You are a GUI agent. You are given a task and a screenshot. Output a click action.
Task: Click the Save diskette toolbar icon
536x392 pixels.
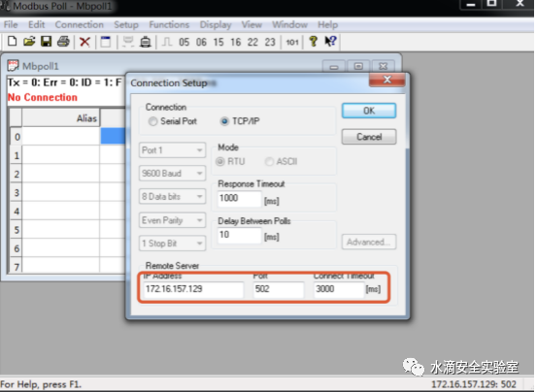click(47, 42)
